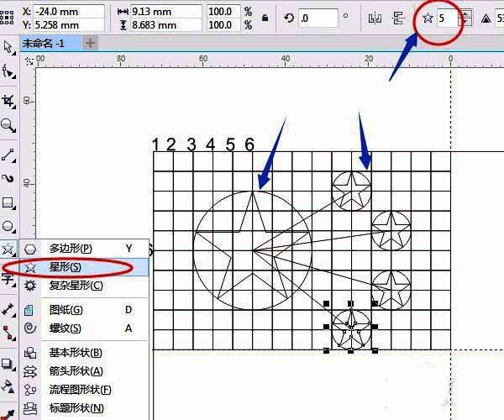The image size is (504, 420).
Task: Select 基本形状(B) in flyout
Action: click(x=75, y=353)
